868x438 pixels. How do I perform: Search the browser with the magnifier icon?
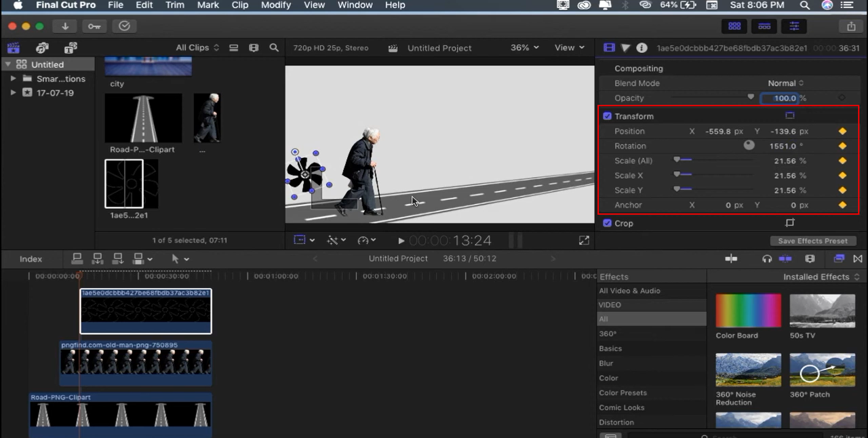click(x=274, y=48)
